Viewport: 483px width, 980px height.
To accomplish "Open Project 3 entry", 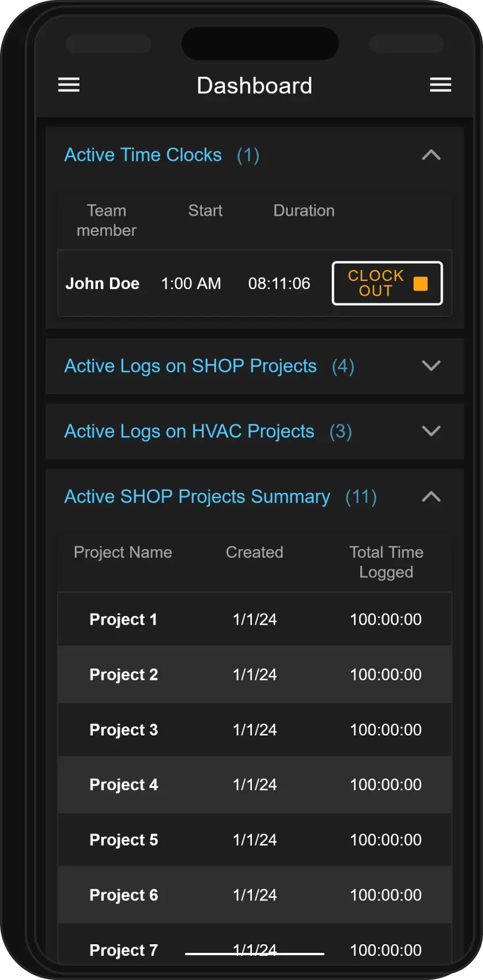I will click(x=123, y=730).
